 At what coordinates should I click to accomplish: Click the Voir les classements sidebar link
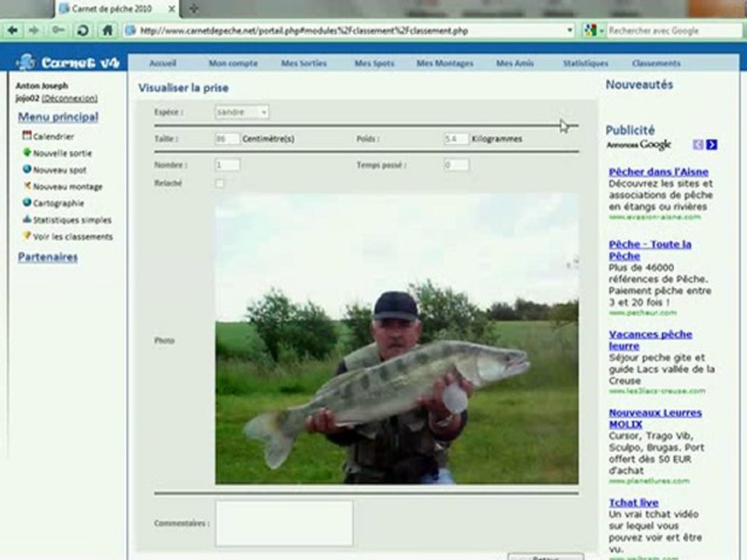coord(73,236)
